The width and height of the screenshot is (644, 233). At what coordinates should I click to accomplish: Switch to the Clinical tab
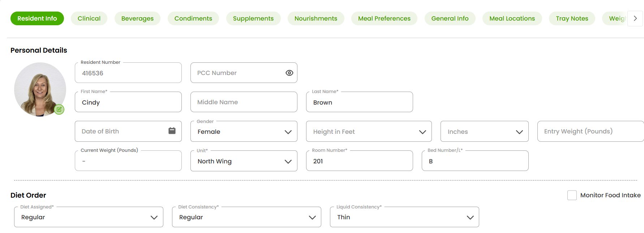pyautogui.click(x=89, y=18)
